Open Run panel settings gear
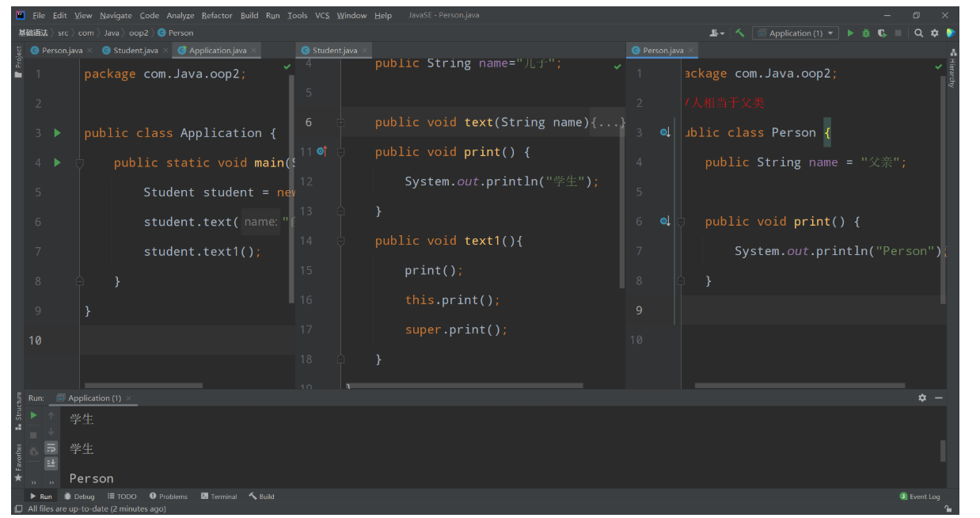 [922, 398]
